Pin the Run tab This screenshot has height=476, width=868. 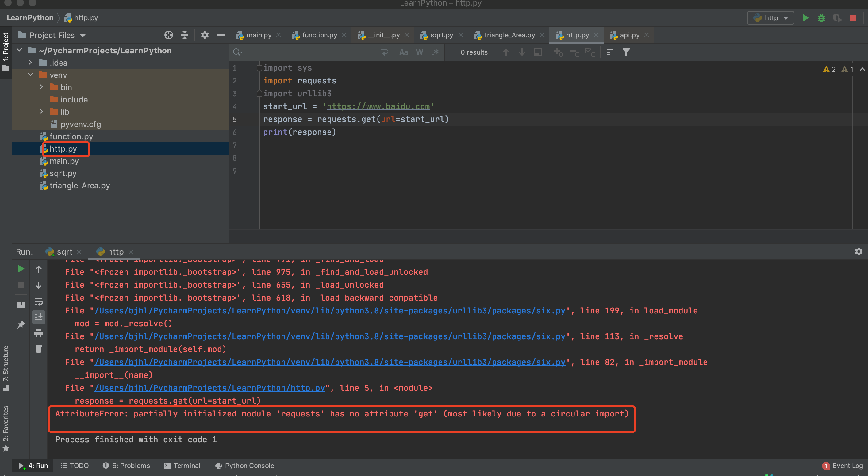click(21, 325)
